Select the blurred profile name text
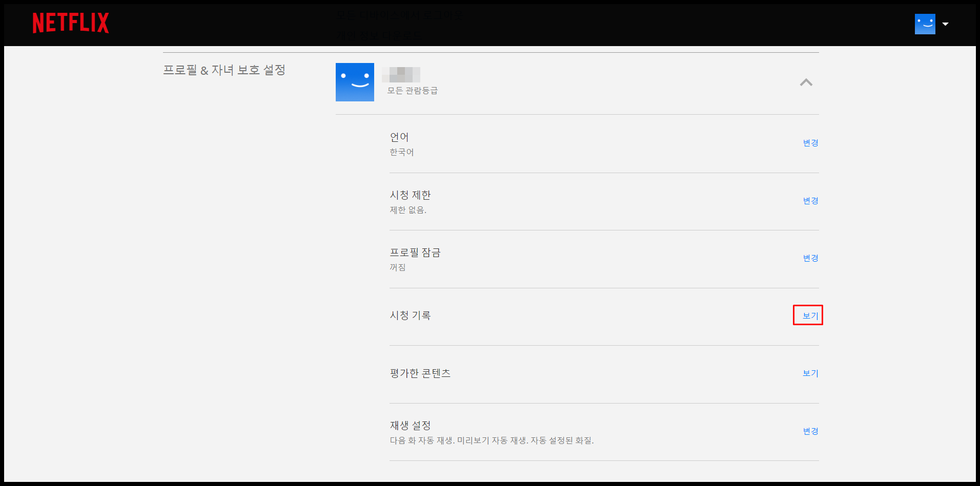 coord(401,75)
